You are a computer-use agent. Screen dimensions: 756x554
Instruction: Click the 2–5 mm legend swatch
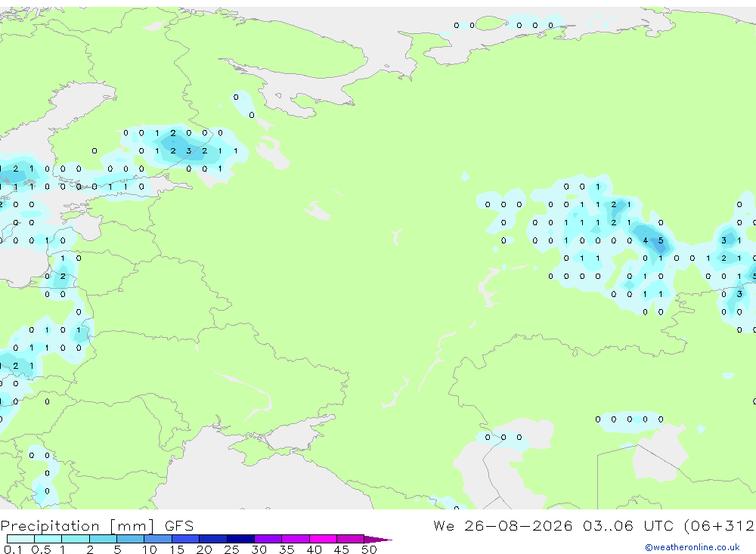(x=103, y=539)
